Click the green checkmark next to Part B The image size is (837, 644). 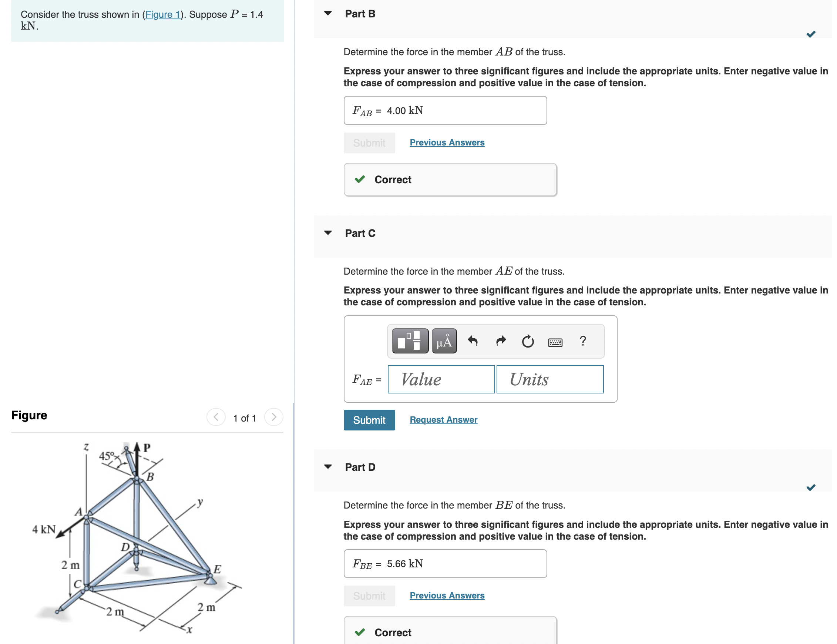[811, 34]
